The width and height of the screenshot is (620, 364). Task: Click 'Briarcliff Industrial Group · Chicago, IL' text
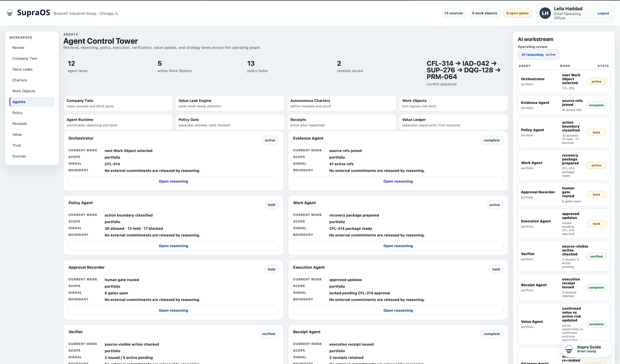tap(86, 13)
